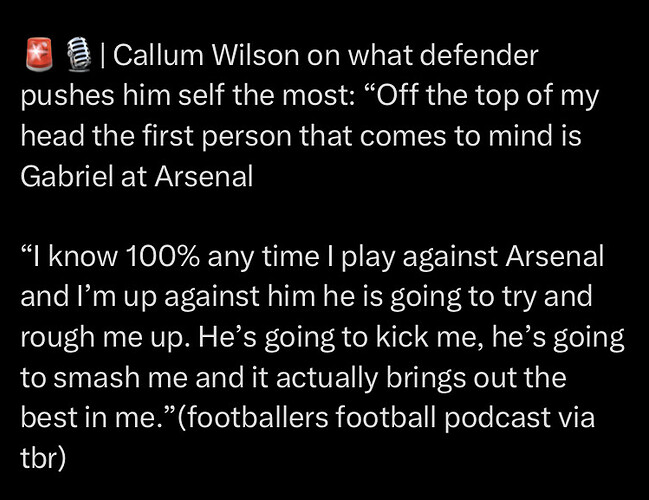
Task: Click the "tbr)" text on last line
Action: (x=43, y=459)
